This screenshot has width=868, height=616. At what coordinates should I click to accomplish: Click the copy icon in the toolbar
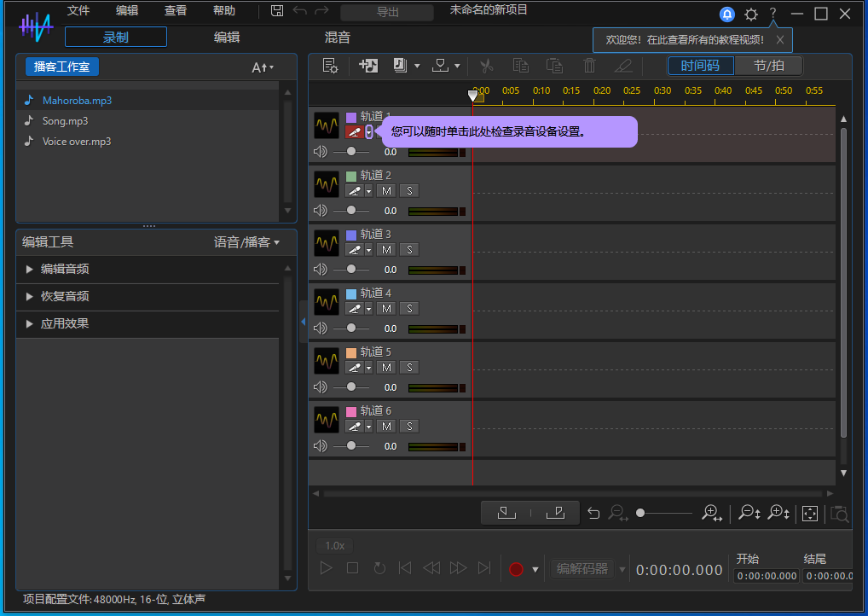point(521,66)
